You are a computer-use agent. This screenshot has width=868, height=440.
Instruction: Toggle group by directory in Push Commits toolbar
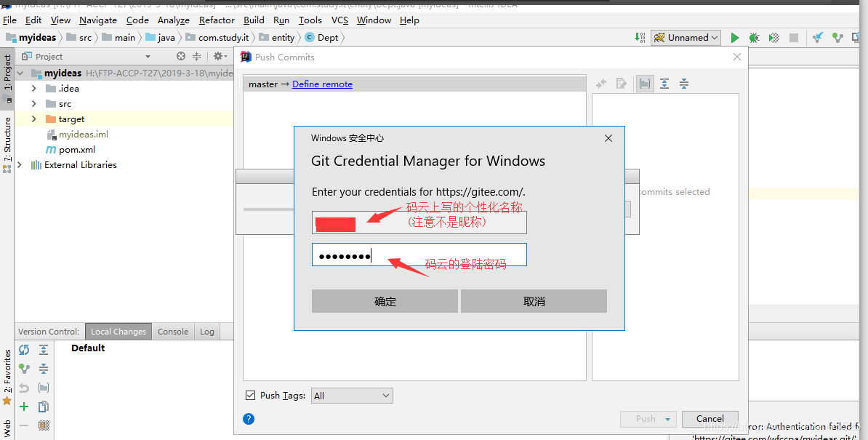(645, 84)
